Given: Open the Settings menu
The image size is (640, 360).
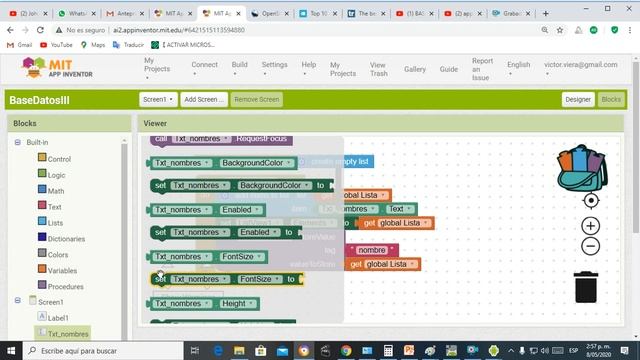Looking at the screenshot, I should (x=274, y=68).
